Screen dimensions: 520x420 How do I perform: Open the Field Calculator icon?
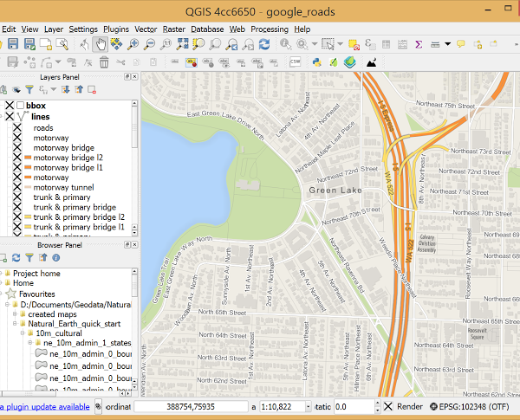click(403, 44)
